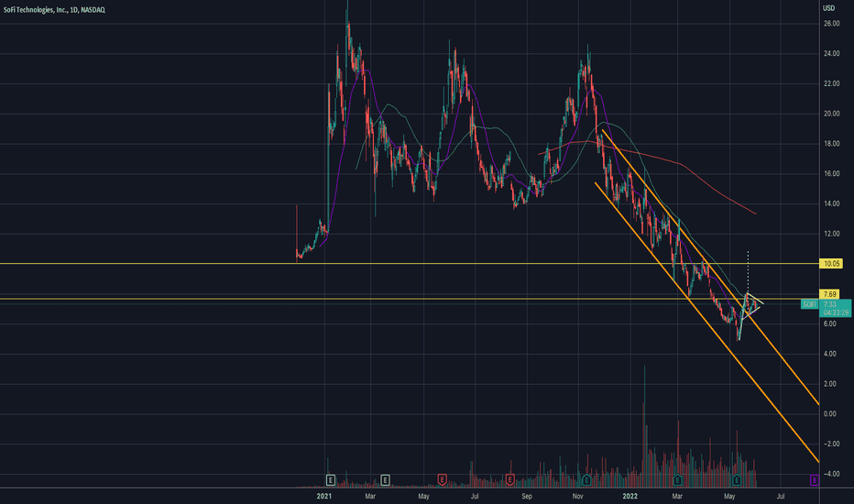Click the Nov label on time axis

(578, 497)
